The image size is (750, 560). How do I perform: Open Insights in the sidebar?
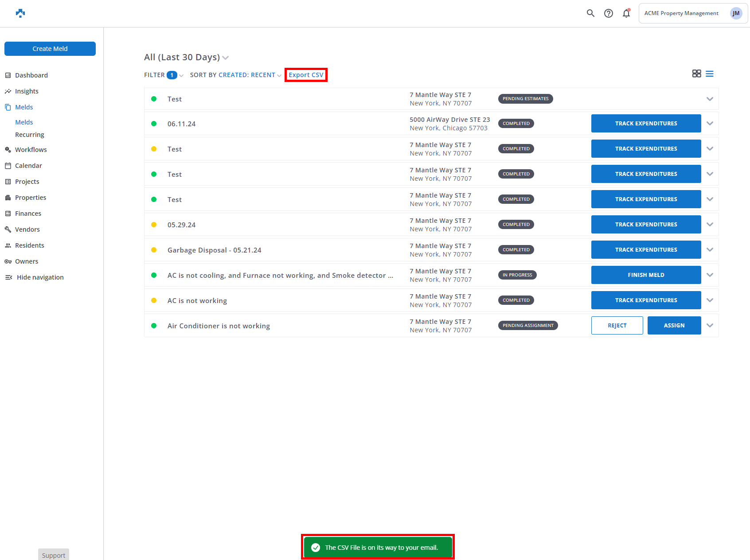(27, 91)
